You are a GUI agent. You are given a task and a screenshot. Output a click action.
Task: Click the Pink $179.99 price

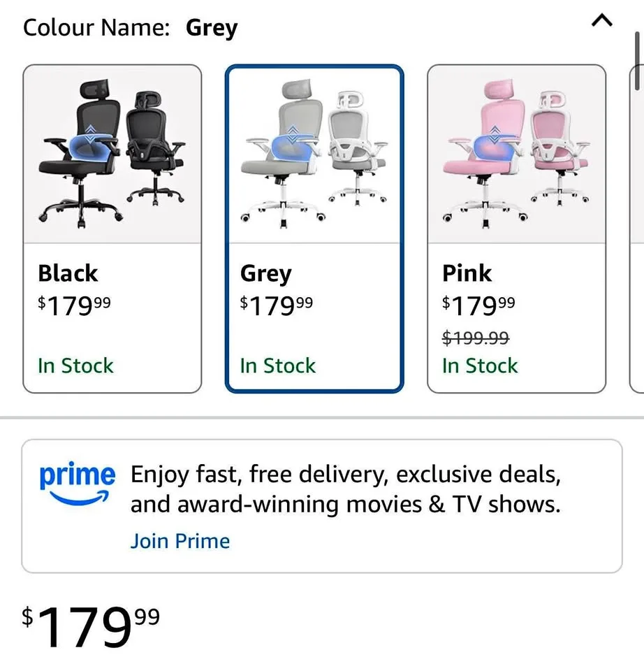coord(478,305)
